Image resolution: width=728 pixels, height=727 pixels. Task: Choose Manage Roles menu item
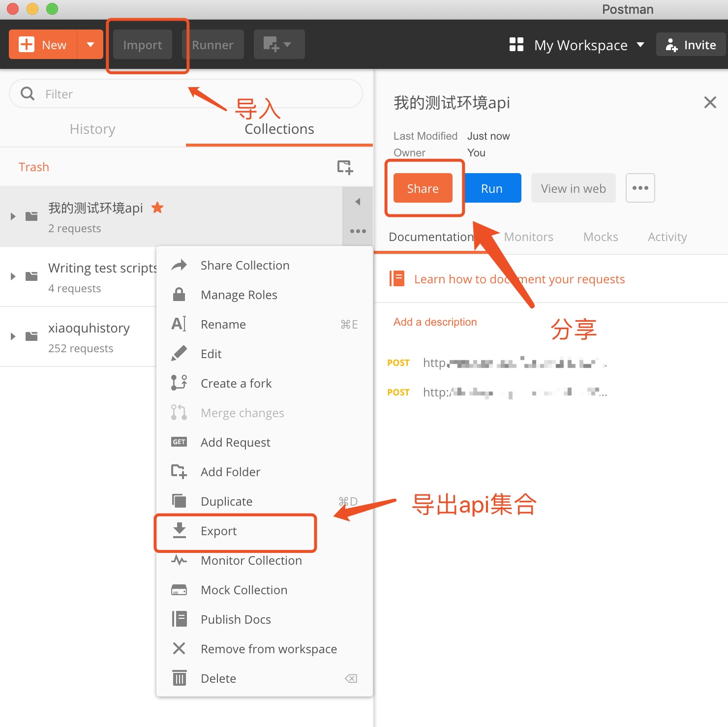tap(265, 295)
